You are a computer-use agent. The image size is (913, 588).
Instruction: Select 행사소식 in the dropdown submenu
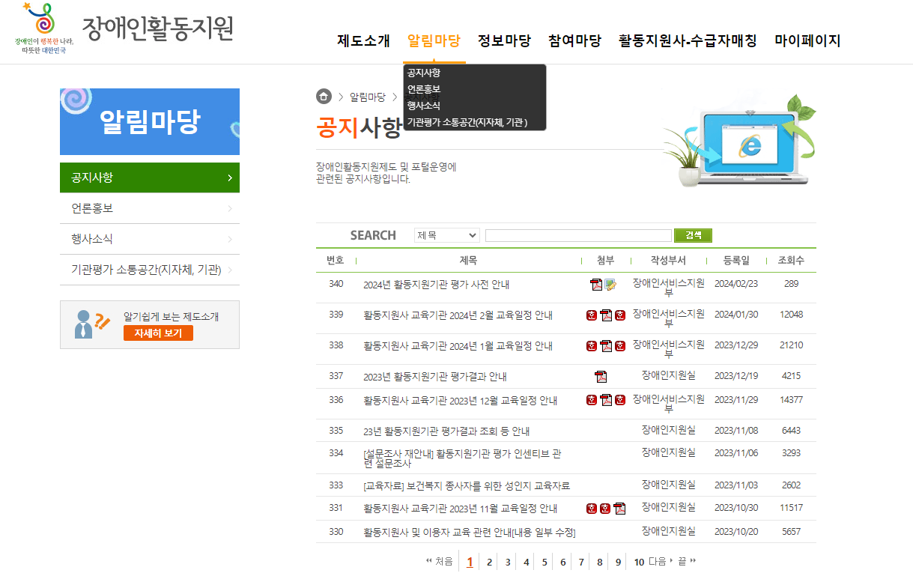click(424, 106)
